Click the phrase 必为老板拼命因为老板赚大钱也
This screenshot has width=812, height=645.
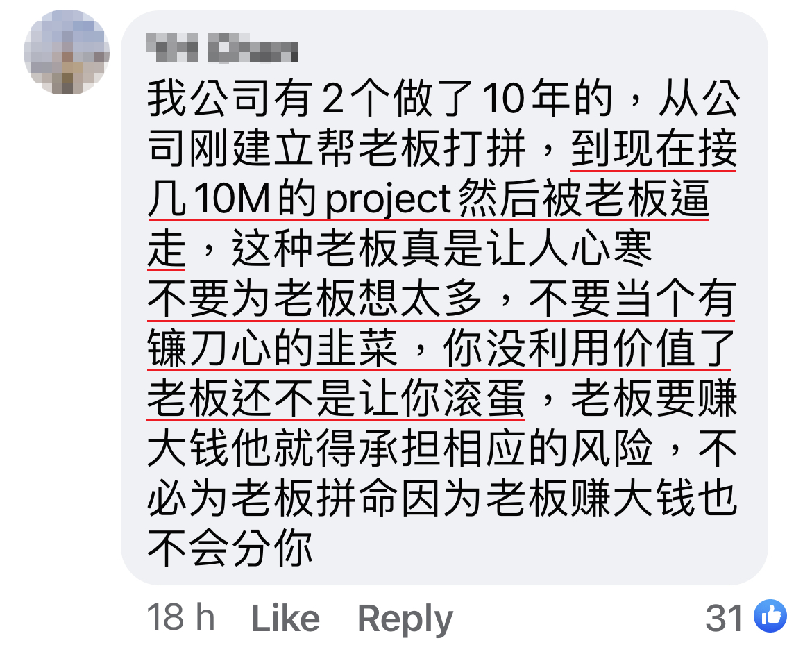441,498
